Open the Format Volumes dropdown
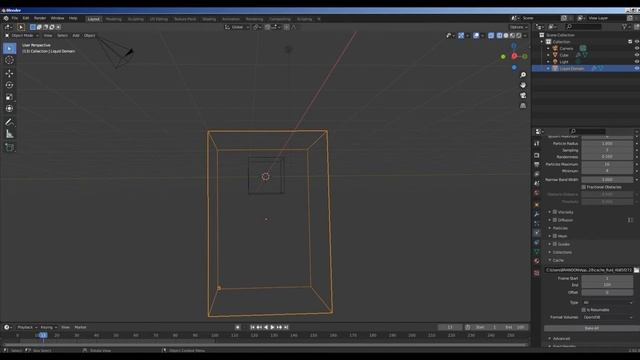This screenshot has width=640, height=360. click(608, 317)
